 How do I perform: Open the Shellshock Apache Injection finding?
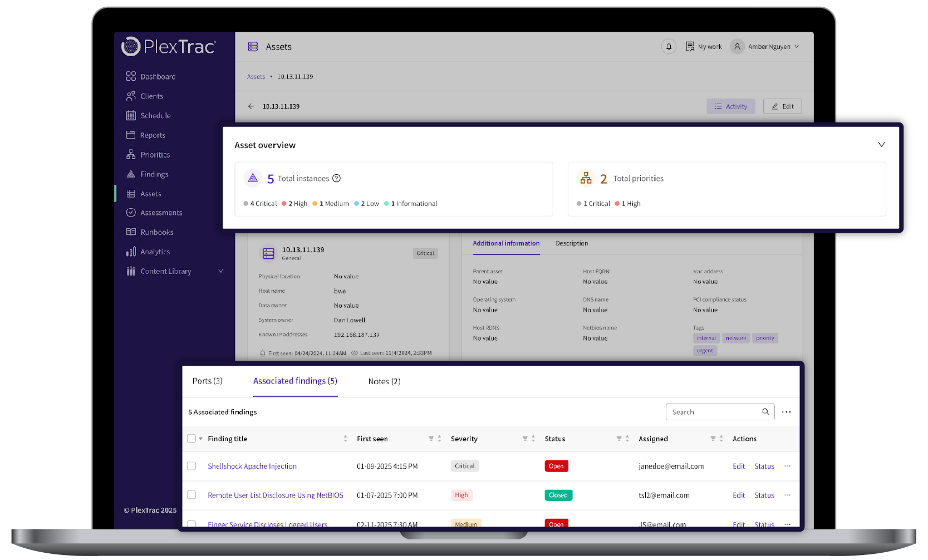coord(252,466)
